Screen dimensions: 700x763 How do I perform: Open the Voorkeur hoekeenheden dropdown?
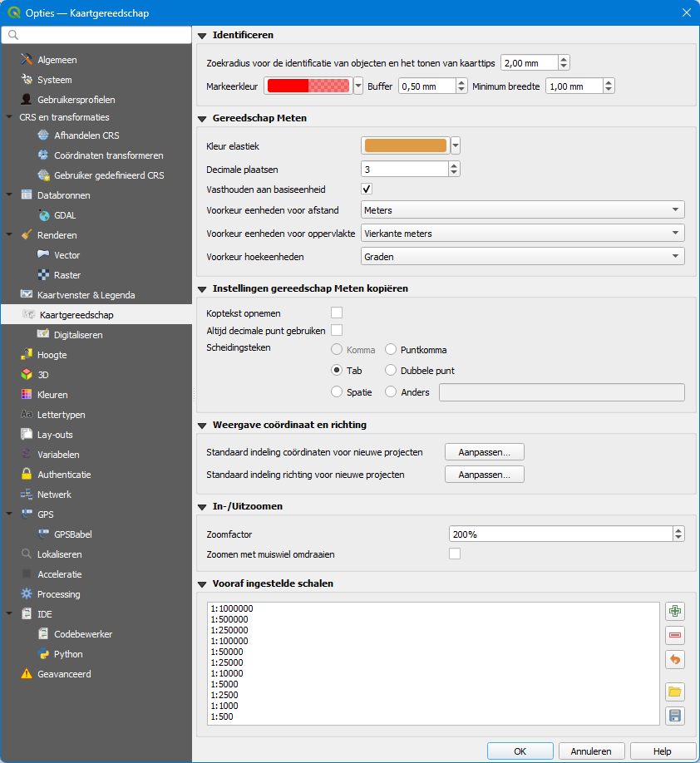coord(522,257)
